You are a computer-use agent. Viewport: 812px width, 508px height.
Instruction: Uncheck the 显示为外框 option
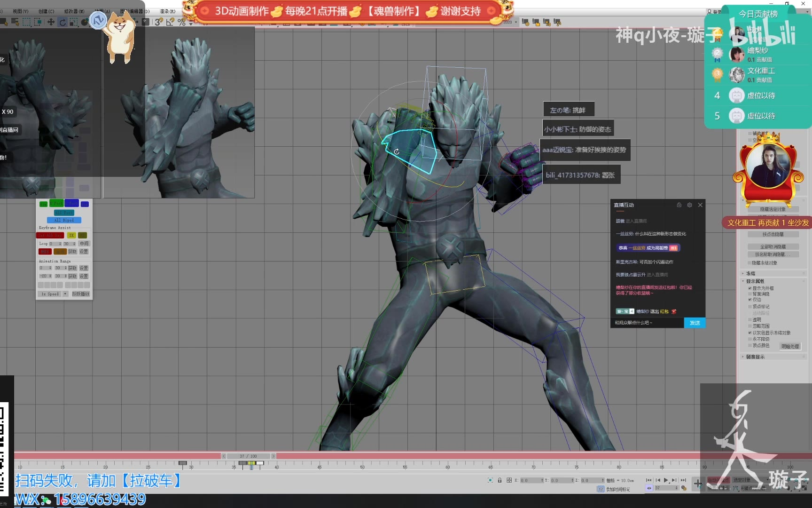750,288
